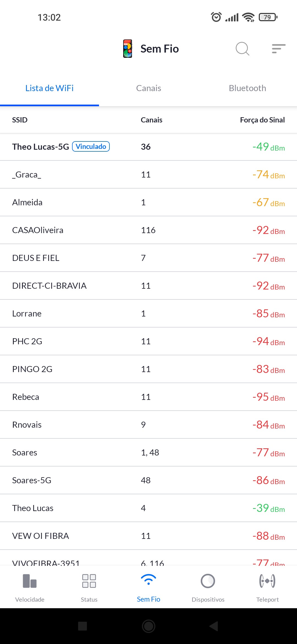Tap the Vinculado badge on Theo Lucas-5G
Image resolution: width=297 pixels, height=644 pixels.
click(91, 146)
